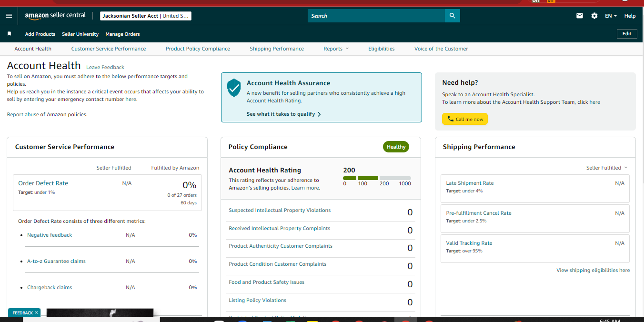
Task: Click the Report abuse link
Action: tap(23, 115)
